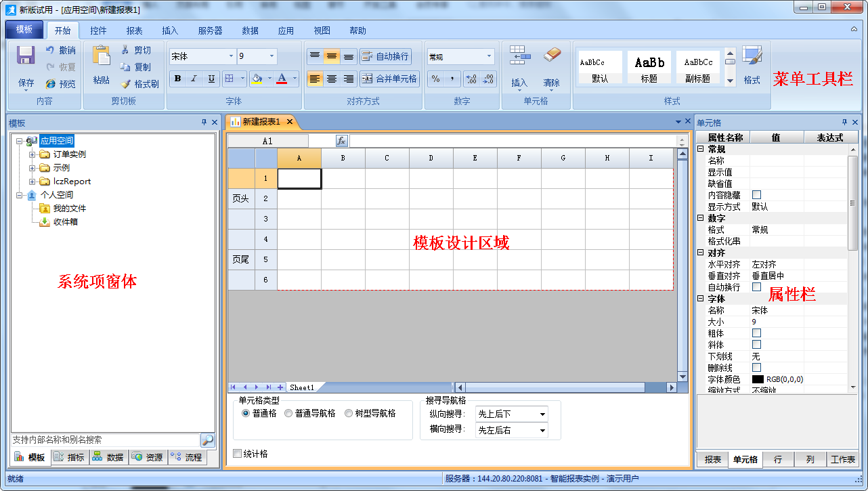Image resolution: width=868 pixels, height=491 pixels.
Task: Enable the 统计格 checkbox
Action: (x=238, y=454)
